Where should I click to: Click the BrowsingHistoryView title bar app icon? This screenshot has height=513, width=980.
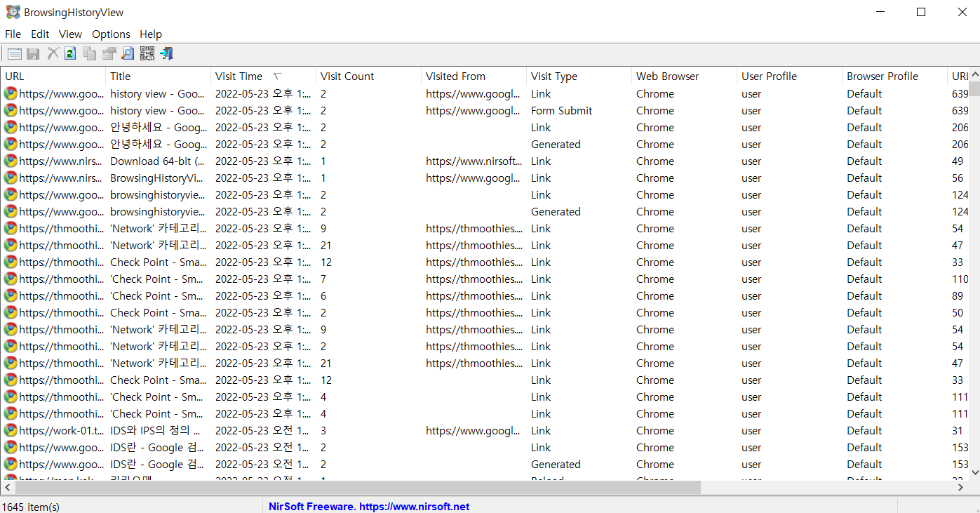pos(13,12)
